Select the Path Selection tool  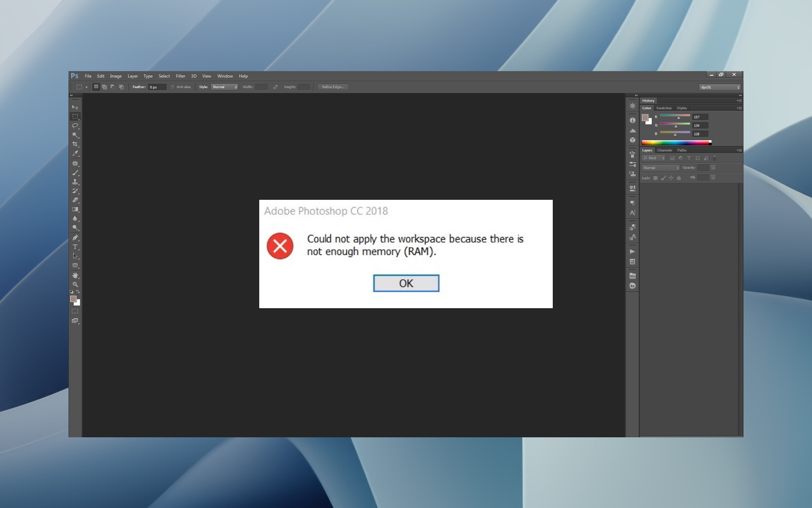75,256
